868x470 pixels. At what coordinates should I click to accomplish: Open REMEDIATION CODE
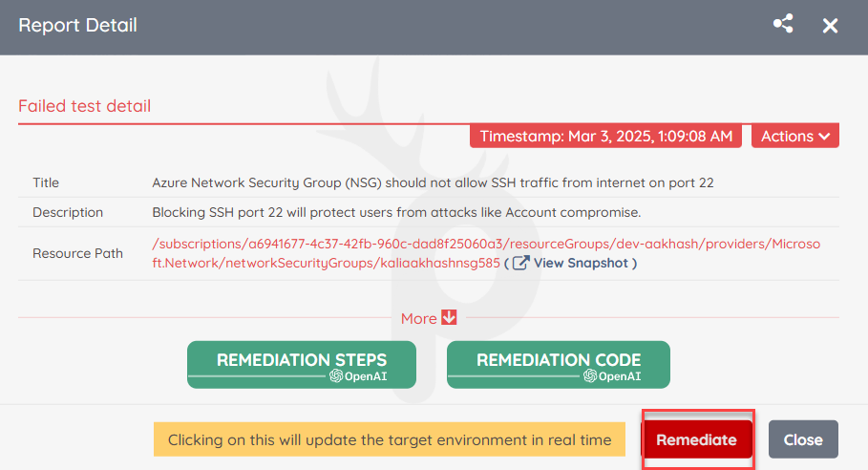pyautogui.click(x=558, y=364)
